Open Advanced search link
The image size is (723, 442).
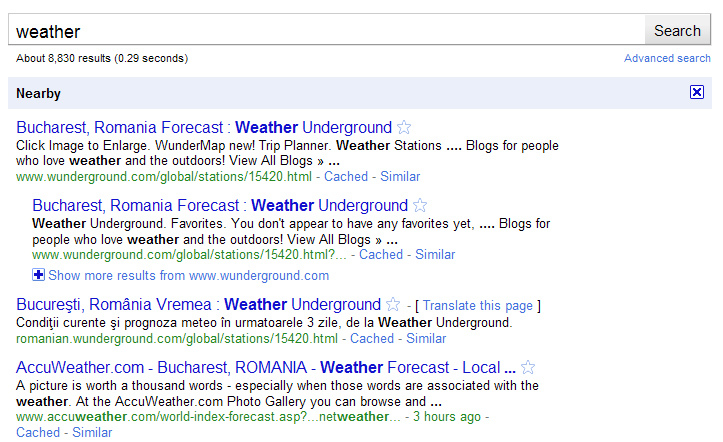pyautogui.click(x=667, y=58)
